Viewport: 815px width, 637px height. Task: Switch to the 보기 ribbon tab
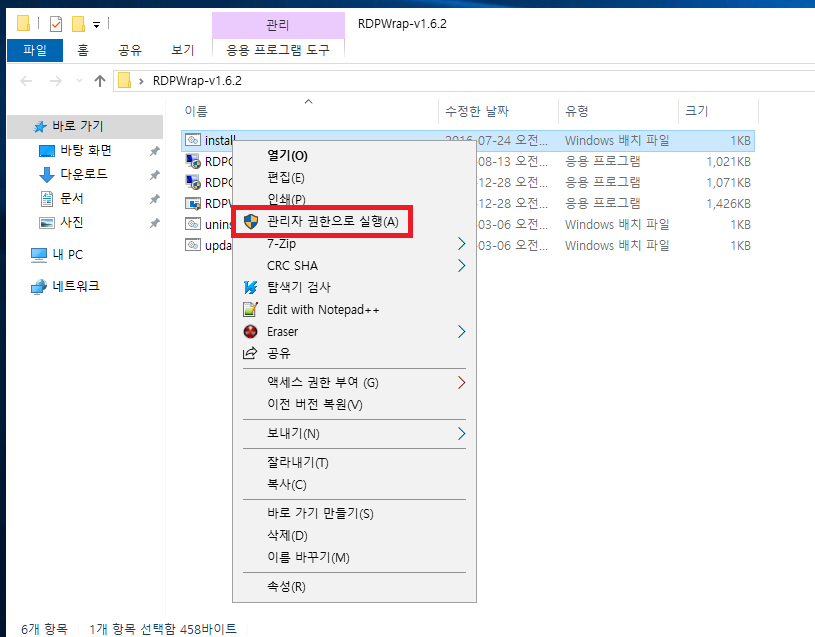click(x=182, y=50)
